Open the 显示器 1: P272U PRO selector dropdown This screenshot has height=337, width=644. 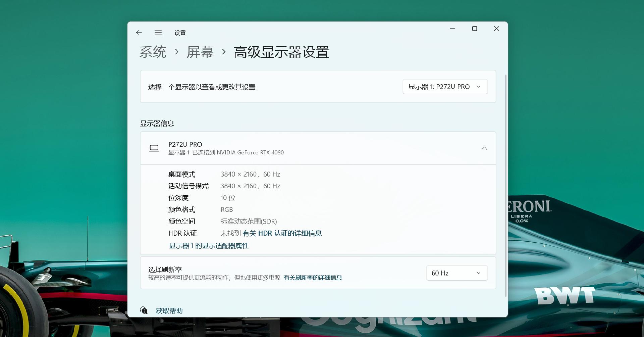(445, 86)
